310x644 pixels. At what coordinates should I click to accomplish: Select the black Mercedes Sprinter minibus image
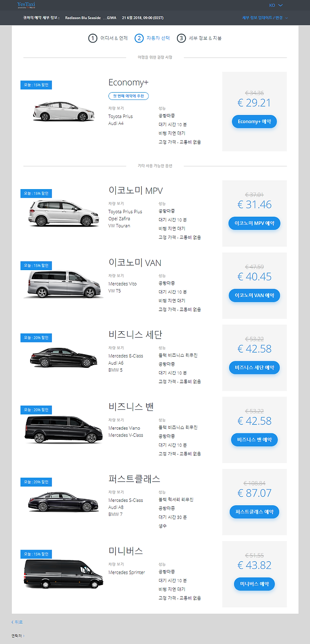pos(63,574)
